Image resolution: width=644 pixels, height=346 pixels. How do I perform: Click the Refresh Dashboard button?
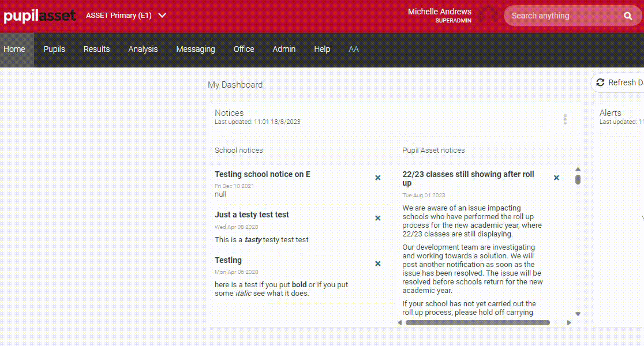coord(619,83)
